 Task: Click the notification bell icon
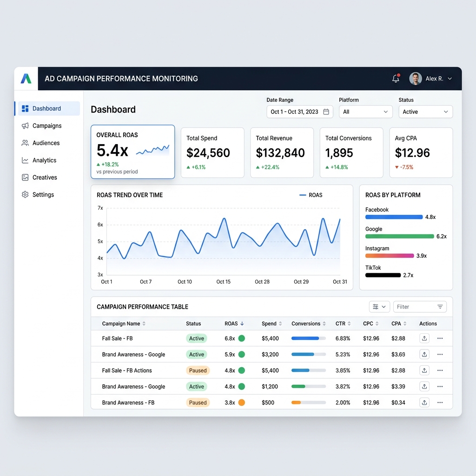click(396, 79)
